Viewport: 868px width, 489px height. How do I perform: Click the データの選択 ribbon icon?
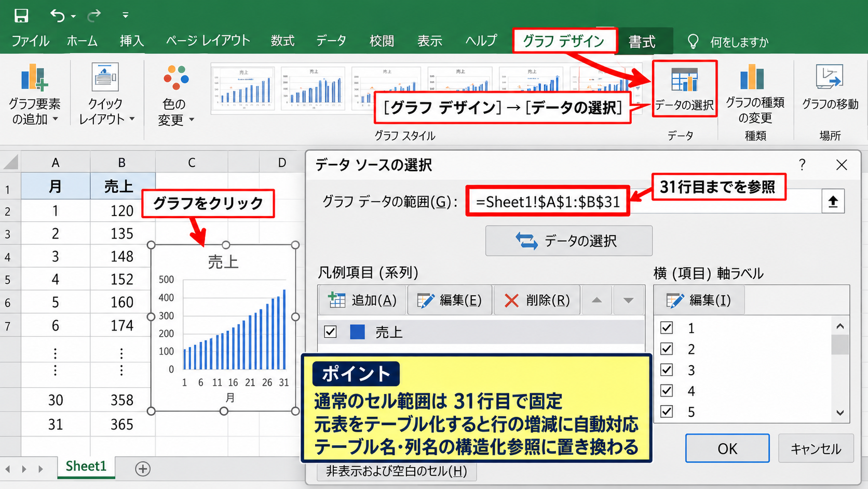[x=684, y=89]
